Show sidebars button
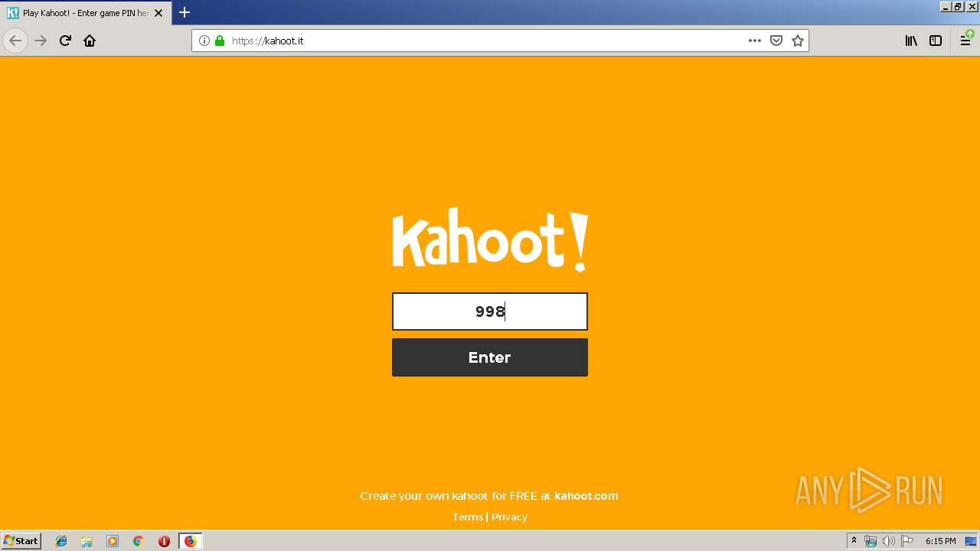 [x=936, y=41]
